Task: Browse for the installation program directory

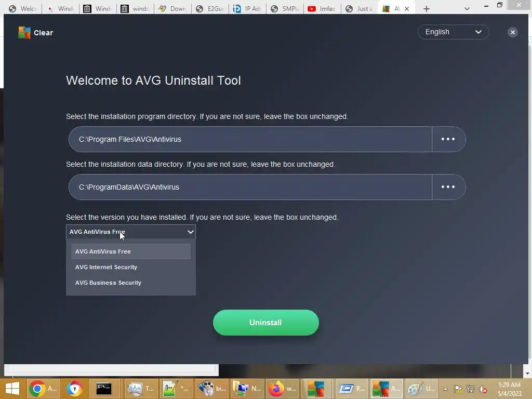Action: coord(448,139)
